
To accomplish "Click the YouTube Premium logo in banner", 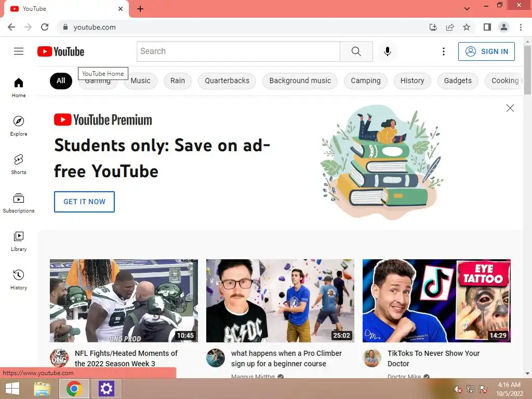I will point(103,120).
